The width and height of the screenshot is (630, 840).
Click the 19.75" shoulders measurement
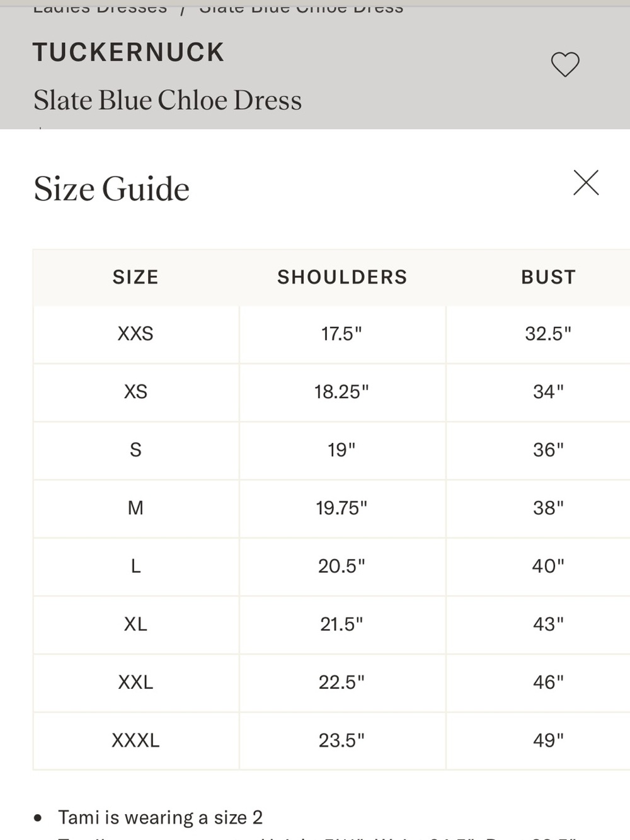[x=341, y=508]
